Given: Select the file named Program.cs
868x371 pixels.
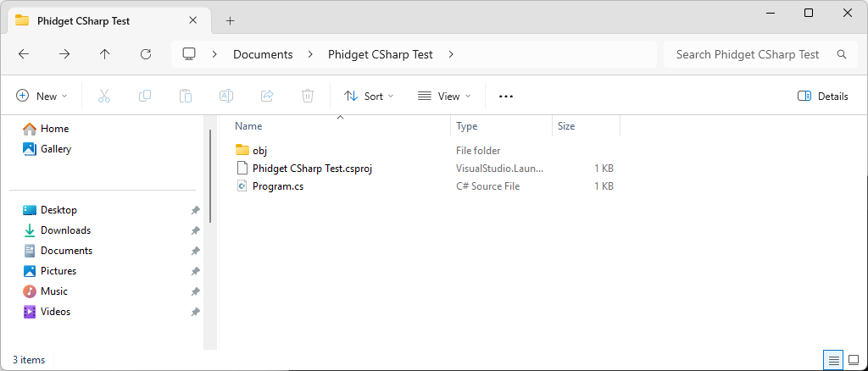Looking at the screenshot, I should [x=278, y=186].
